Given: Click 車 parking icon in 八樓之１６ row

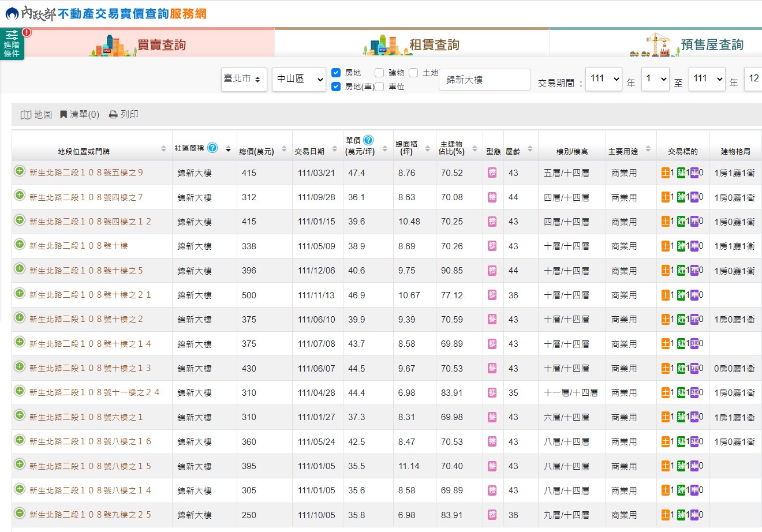Looking at the screenshot, I should [694, 441].
